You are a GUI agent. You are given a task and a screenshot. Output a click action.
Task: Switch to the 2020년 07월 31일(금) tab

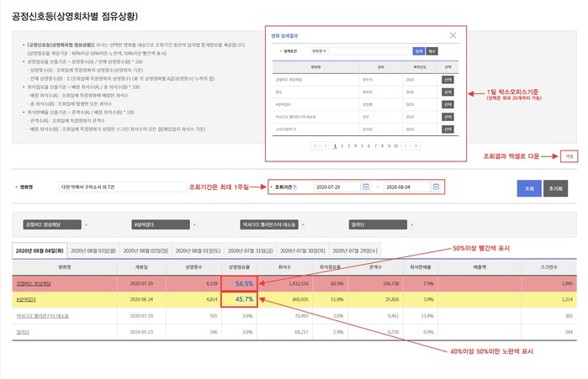click(251, 250)
